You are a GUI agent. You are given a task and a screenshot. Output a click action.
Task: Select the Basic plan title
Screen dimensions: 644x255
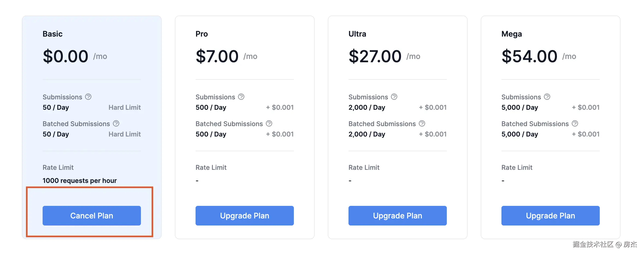click(52, 34)
